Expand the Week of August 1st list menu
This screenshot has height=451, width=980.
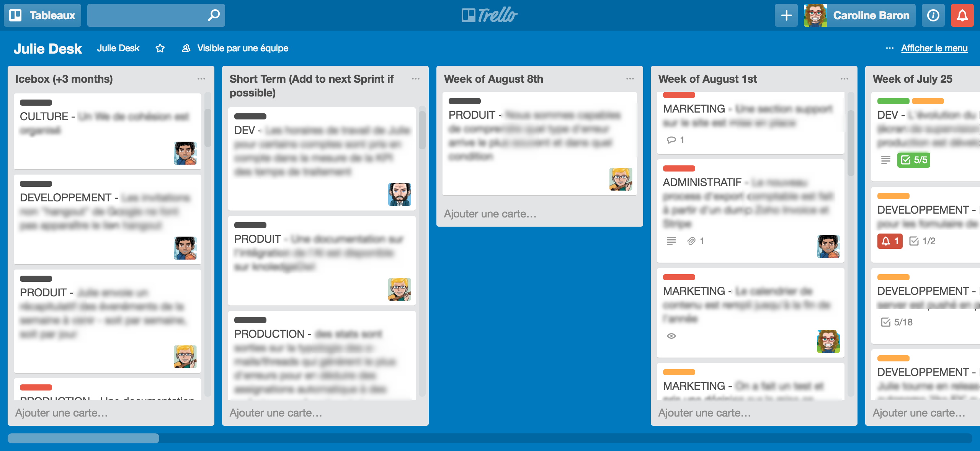click(x=844, y=79)
